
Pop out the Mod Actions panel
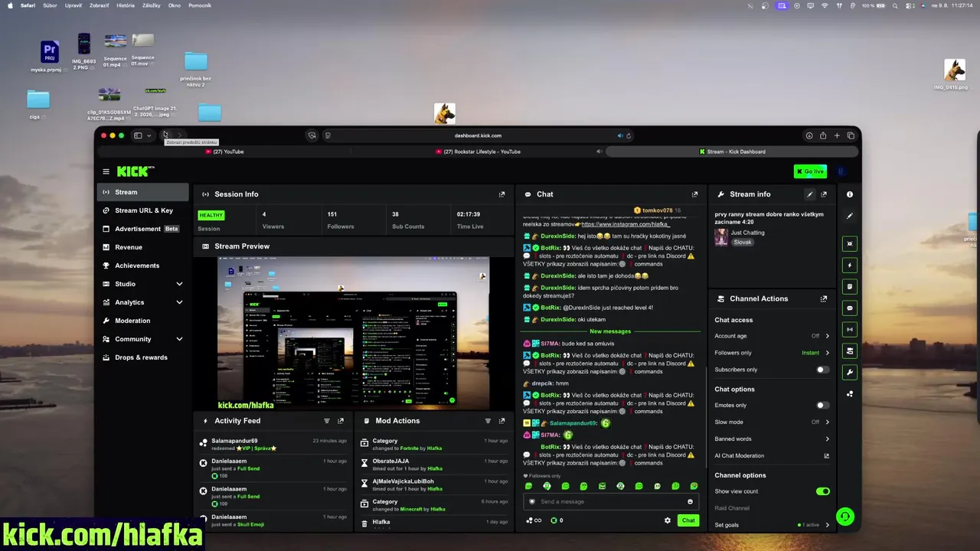coord(502,421)
